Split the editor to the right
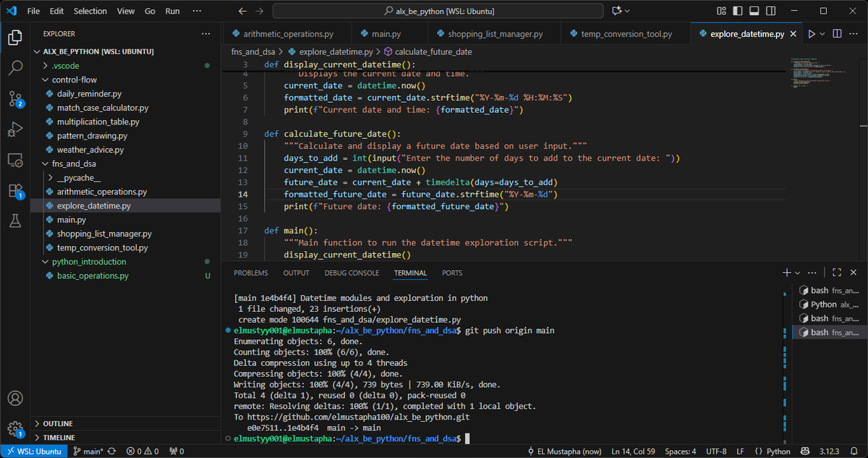 [x=837, y=34]
